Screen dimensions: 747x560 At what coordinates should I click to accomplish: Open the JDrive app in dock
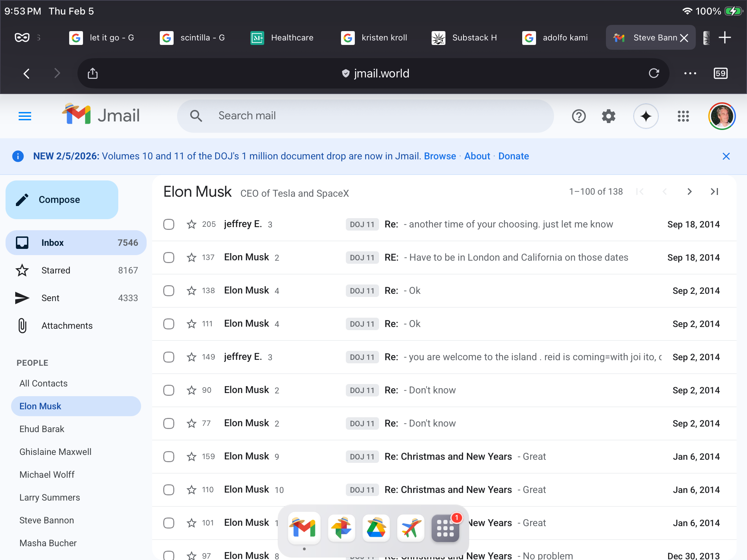[376, 528]
